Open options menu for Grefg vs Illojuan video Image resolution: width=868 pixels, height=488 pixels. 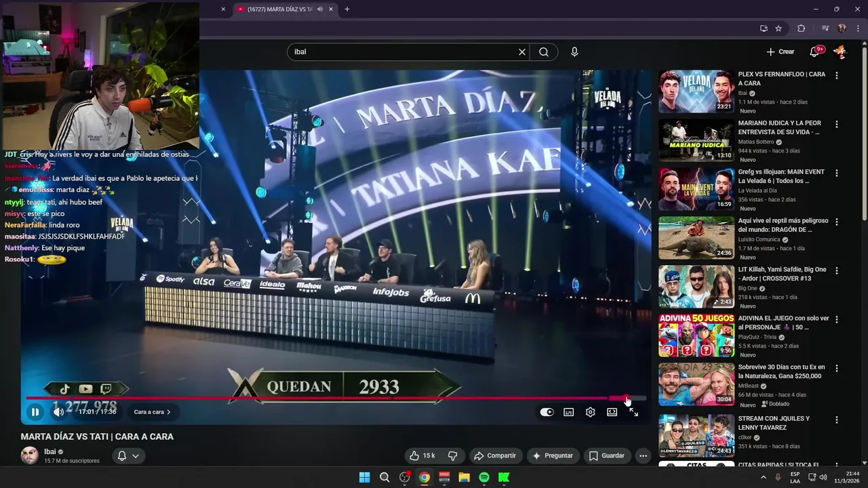(837, 173)
